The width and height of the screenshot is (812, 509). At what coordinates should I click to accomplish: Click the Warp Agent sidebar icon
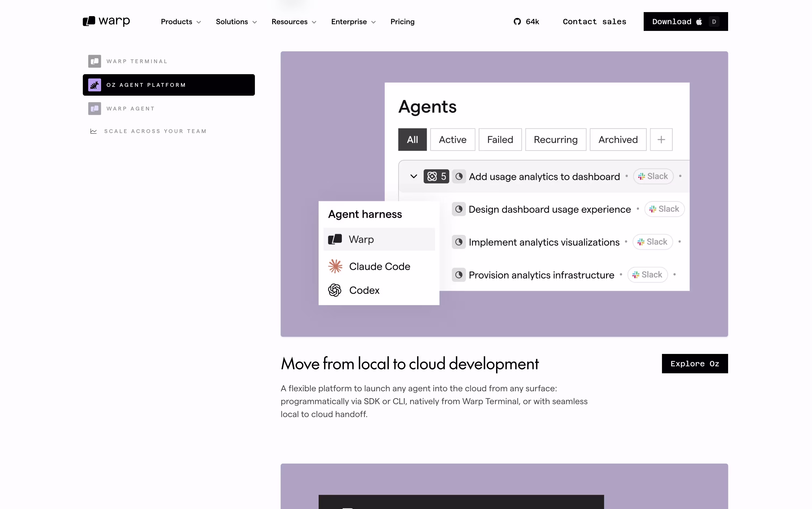point(95,108)
